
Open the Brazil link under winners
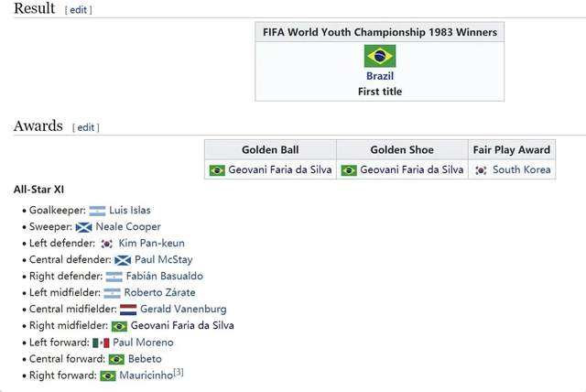380,76
